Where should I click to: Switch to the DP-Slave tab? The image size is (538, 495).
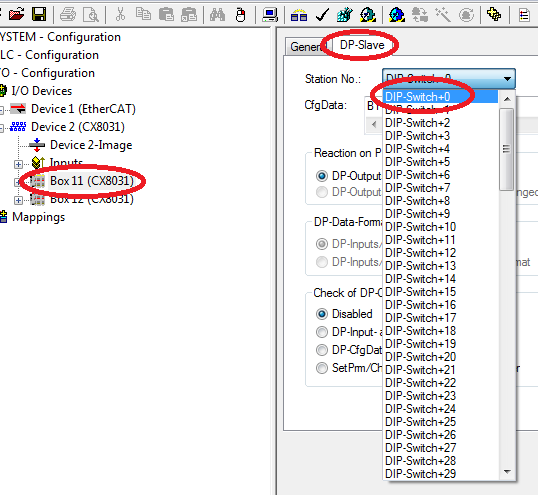coord(362,45)
